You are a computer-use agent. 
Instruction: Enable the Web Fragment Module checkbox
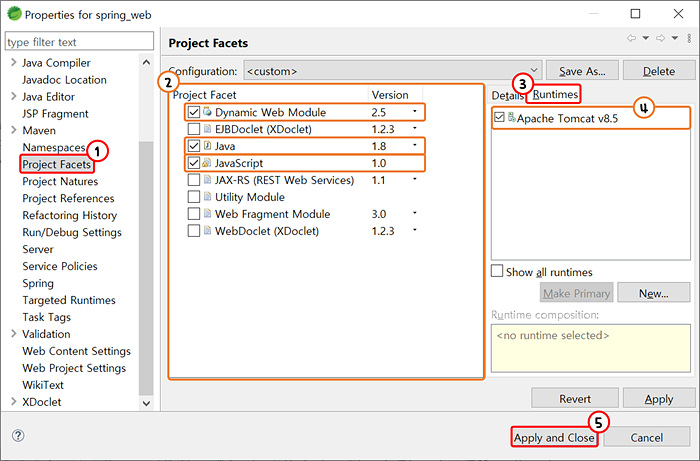click(x=194, y=214)
